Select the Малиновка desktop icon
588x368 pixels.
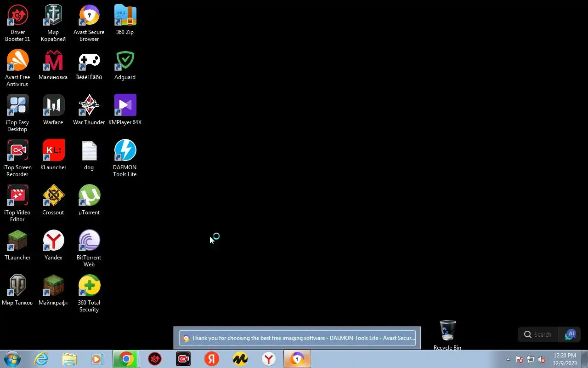53,65
